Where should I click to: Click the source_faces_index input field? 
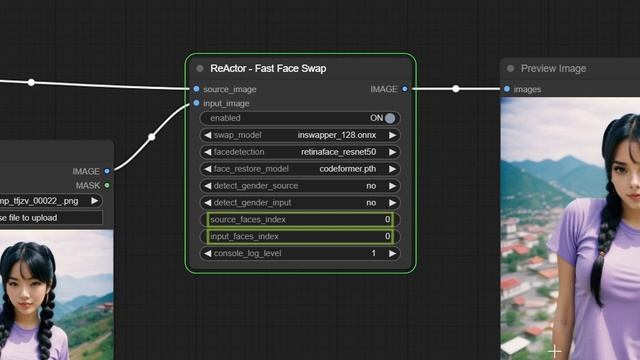tap(300, 220)
